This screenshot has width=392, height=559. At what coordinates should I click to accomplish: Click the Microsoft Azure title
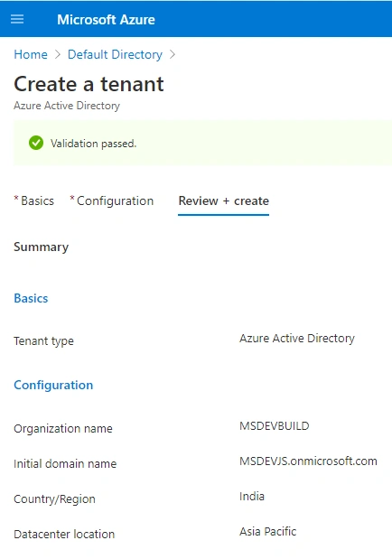(106, 20)
